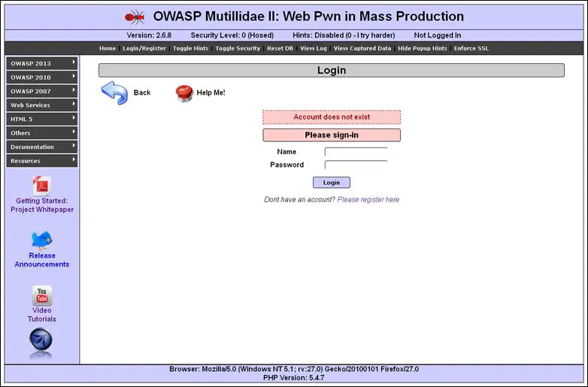
Task: Open the PDF Project Whitepaper icon
Action: pyautogui.click(x=42, y=185)
